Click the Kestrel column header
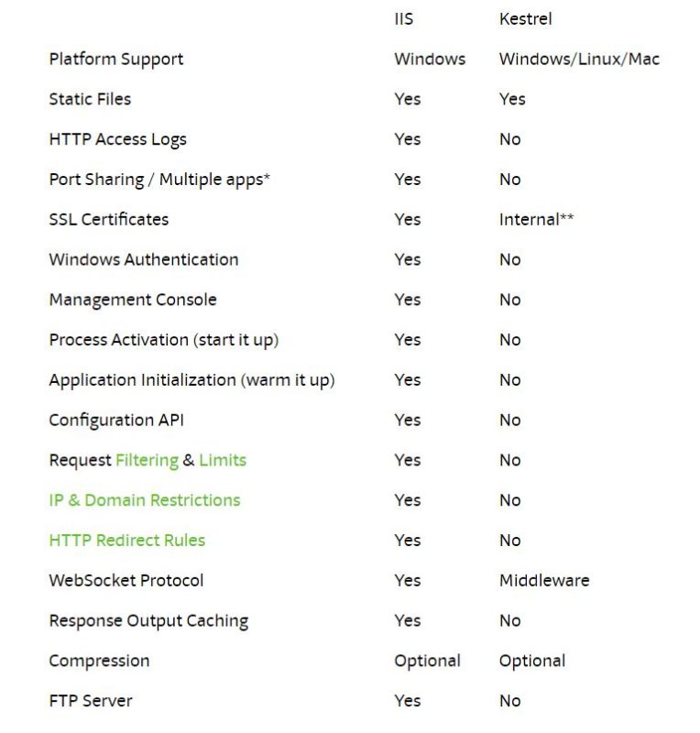The width and height of the screenshot is (700, 733). coord(525,18)
